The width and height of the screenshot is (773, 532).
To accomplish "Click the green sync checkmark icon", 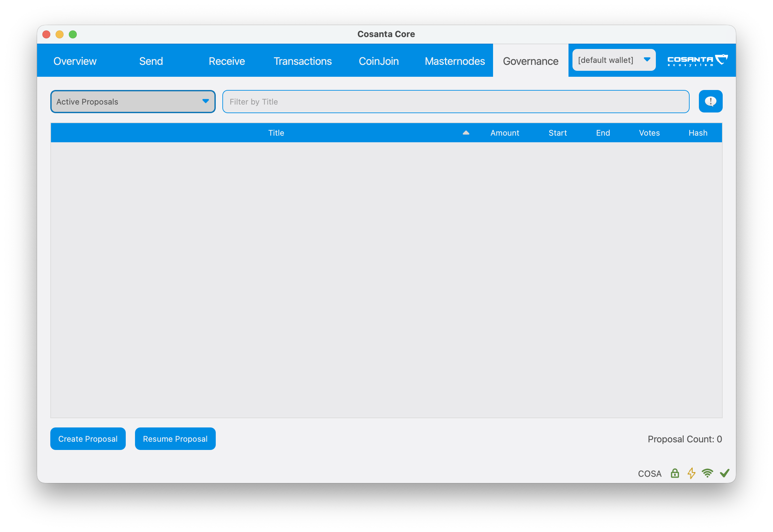I will coord(724,473).
